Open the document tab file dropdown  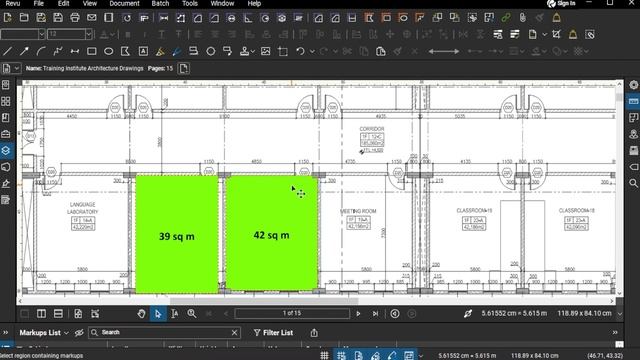click(17, 69)
